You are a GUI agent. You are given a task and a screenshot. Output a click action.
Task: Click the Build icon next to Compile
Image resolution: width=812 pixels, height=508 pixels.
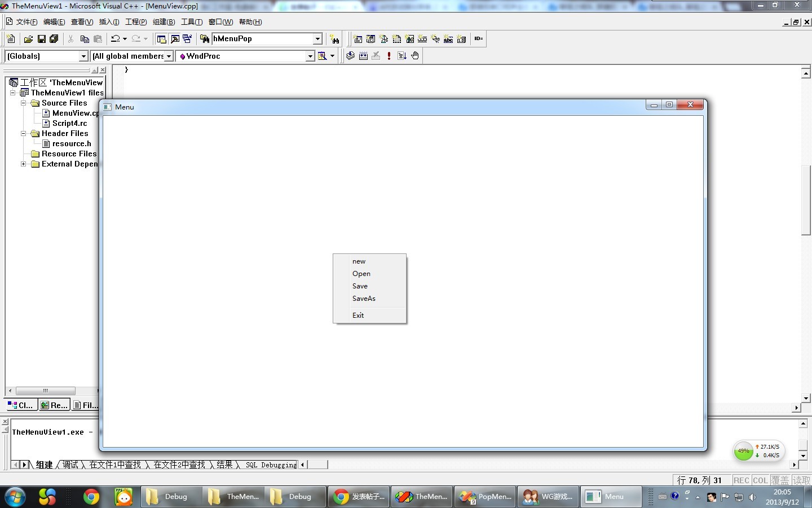[363, 56]
